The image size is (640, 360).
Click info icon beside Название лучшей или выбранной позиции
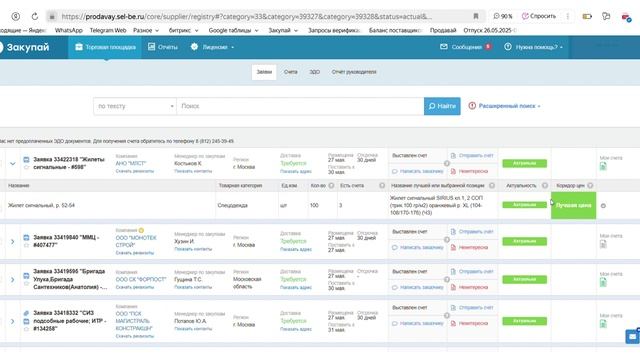pyautogui.click(x=492, y=186)
